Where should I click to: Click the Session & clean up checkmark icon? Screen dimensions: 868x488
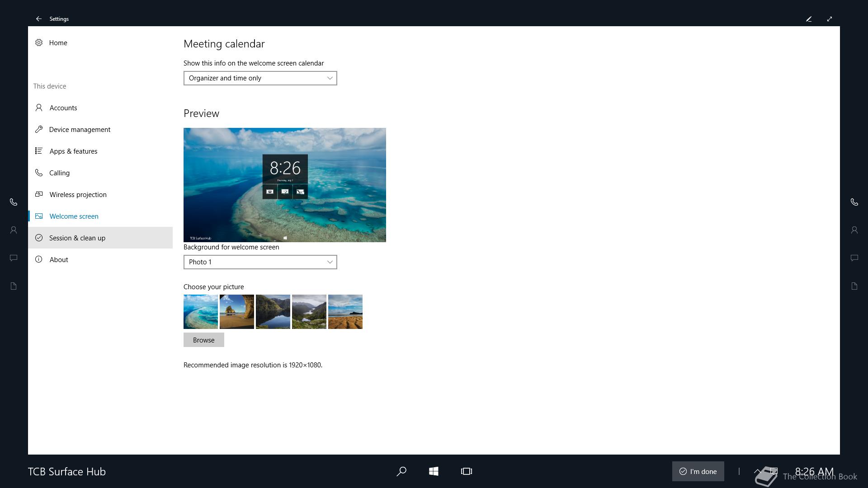39,238
